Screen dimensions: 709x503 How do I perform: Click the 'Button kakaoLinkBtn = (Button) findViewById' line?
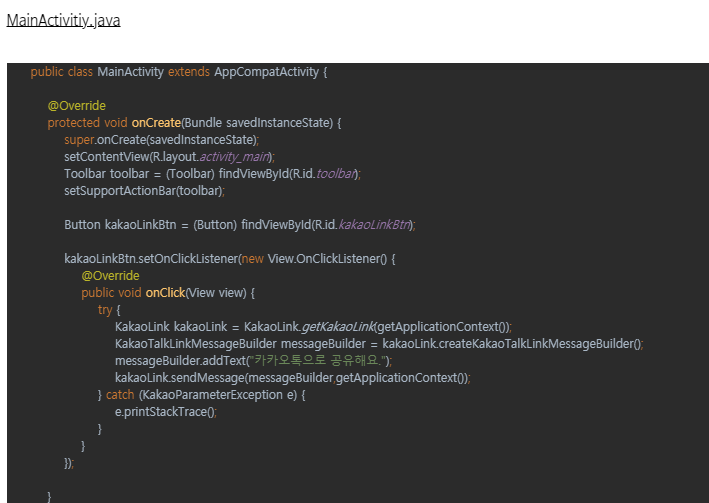click(240, 225)
